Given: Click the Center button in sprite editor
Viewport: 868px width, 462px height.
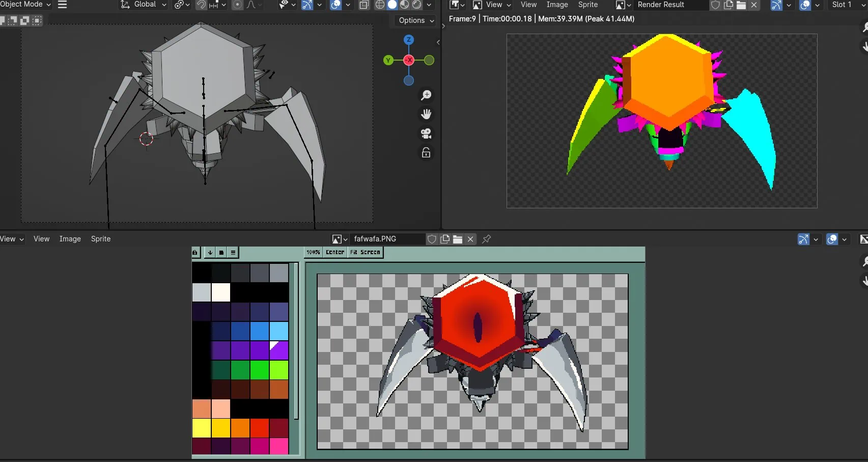Looking at the screenshot, I should point(335,252).
